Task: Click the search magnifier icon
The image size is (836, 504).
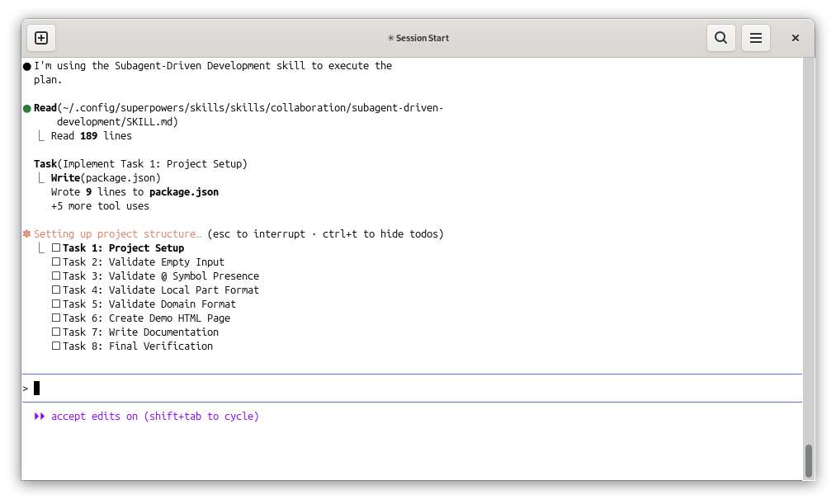Action: click(720, 38)
